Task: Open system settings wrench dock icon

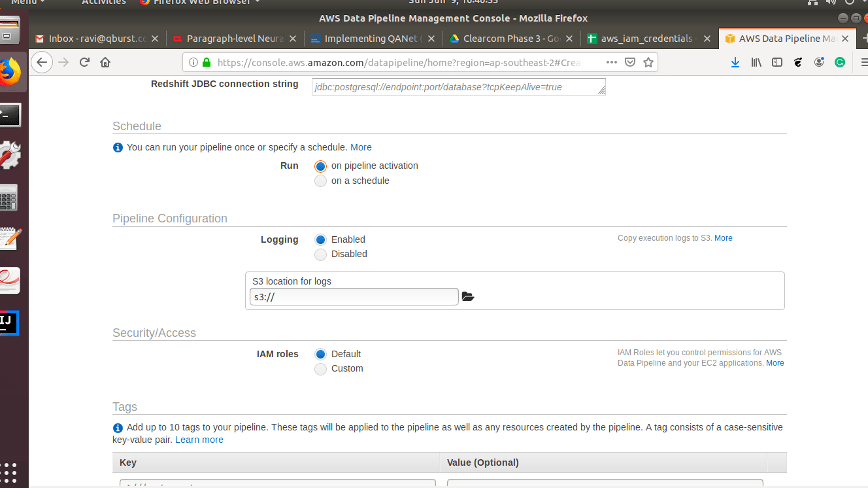Action: tap(10, 156)
